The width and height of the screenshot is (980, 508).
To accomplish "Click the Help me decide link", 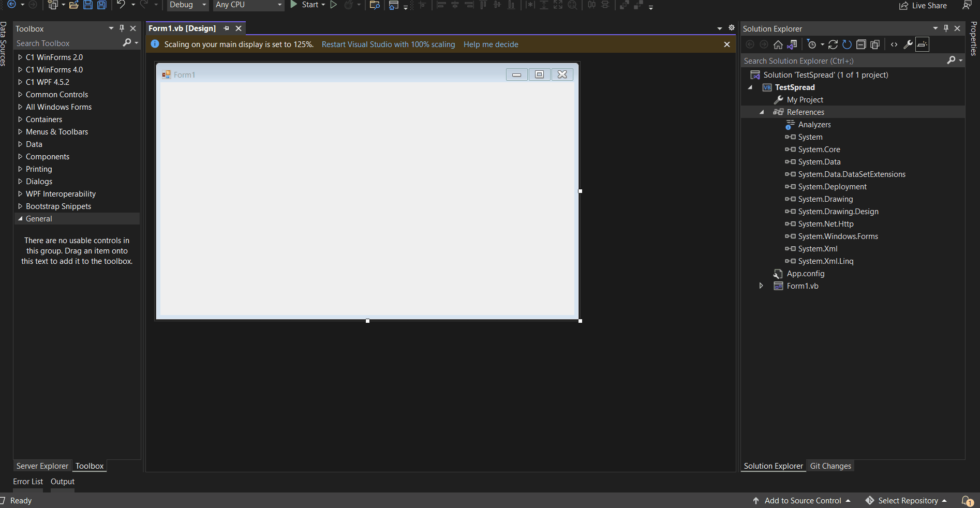I will 491,44.
